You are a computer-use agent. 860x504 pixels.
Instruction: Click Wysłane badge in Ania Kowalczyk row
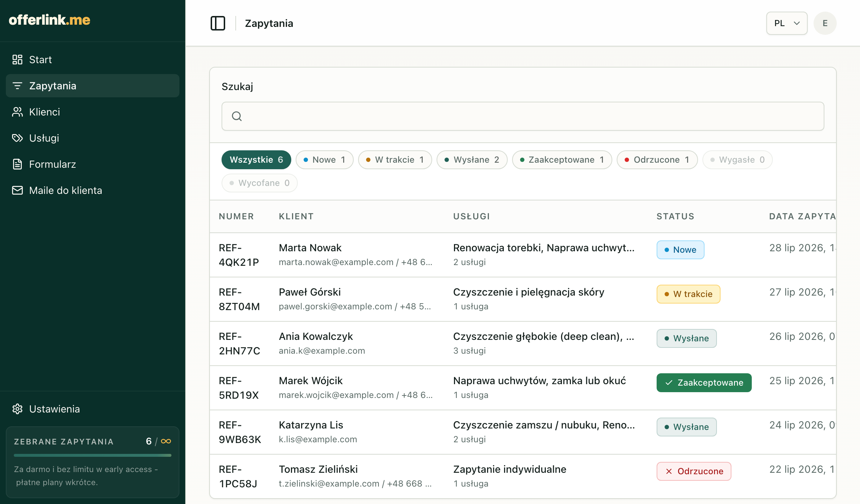point(687,338)
